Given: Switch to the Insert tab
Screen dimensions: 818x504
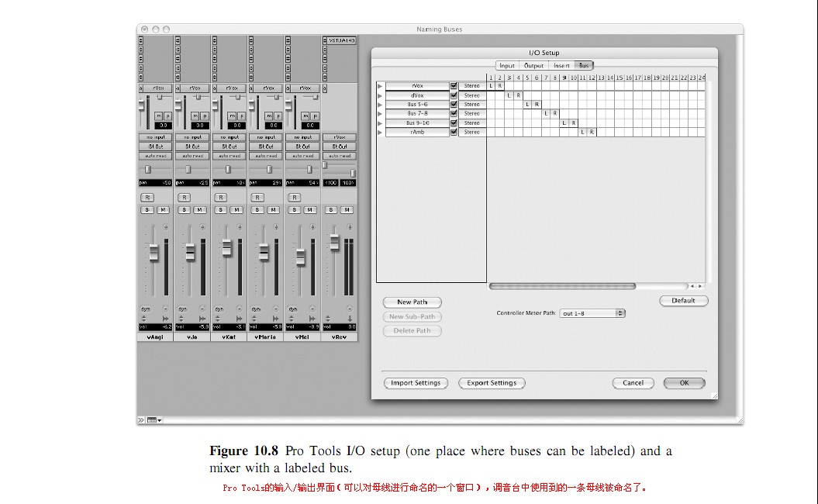Looking at the screenshot, I should [x=561, y=66].
